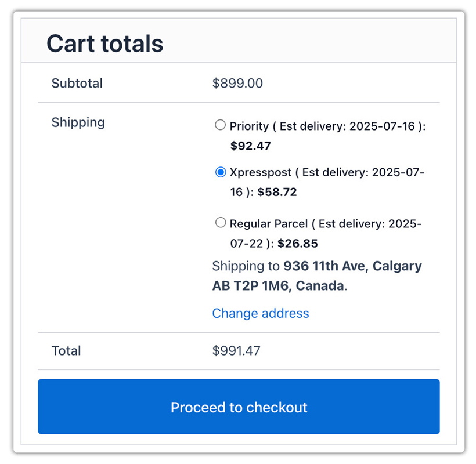
Task: Click the Total row label
Action: [x=66, y=350]
